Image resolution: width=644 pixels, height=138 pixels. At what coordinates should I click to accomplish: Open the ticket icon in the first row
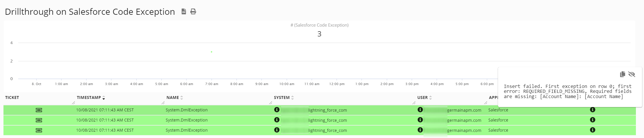point(39,110)
